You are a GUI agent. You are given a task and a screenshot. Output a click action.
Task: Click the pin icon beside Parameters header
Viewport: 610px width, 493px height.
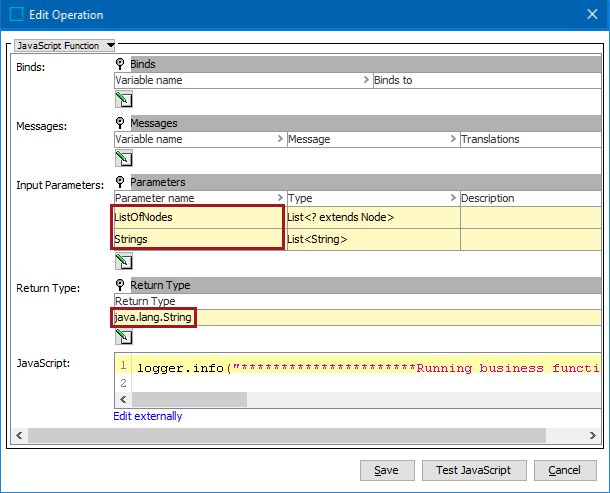pyautogui.click(x=120, y=182)
